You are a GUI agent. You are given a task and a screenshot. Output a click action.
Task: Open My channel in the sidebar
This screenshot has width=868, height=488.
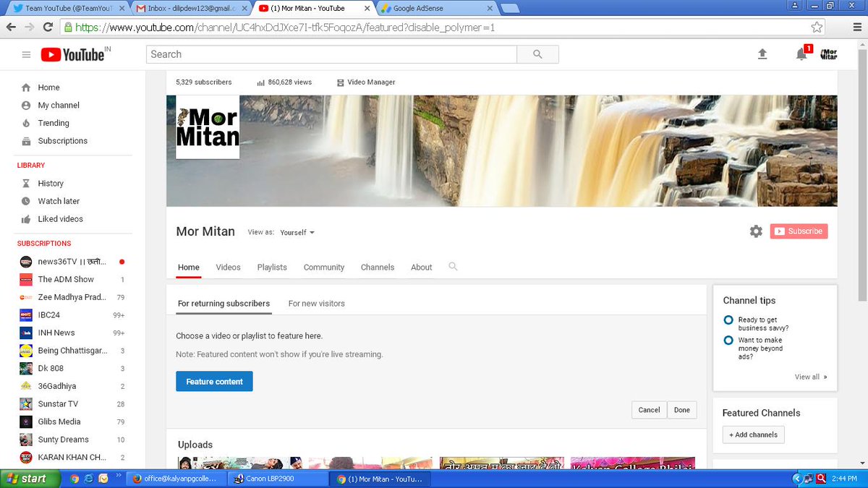point(58,106)
